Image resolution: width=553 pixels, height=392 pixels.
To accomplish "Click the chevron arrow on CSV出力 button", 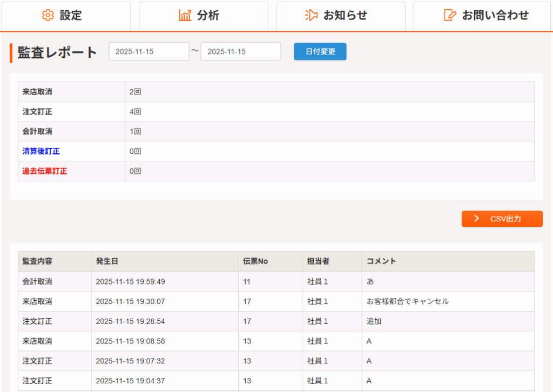I will click(x=476, y=219).
